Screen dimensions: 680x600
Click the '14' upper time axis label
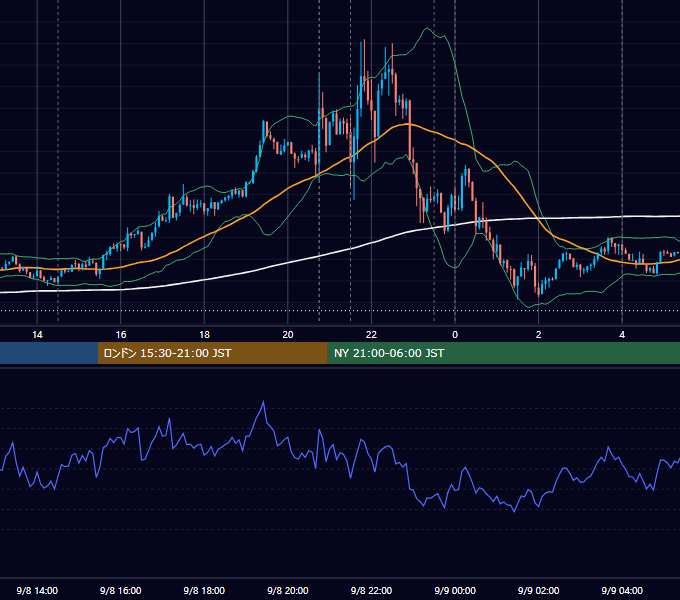[x=37, y=335]
